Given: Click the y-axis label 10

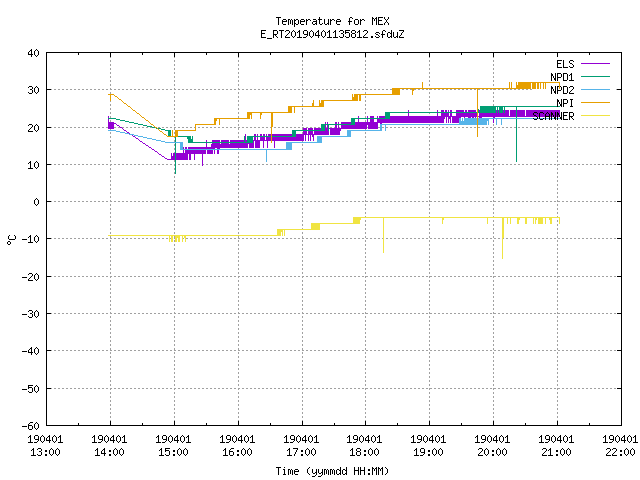Looking at the screenshot, I should pos(33,165).
